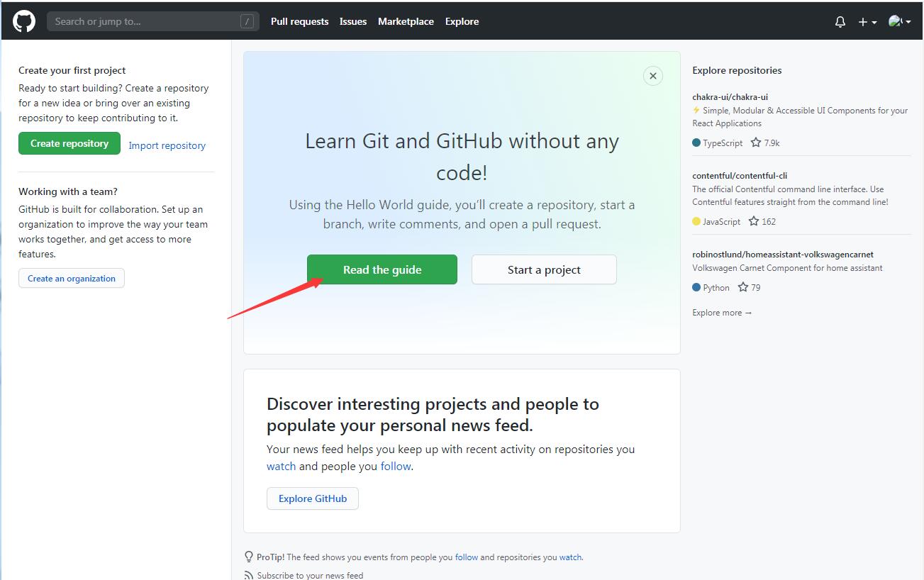924x580 pixels.
Task: Click the Create your first project heading
Action: point(72,70)
